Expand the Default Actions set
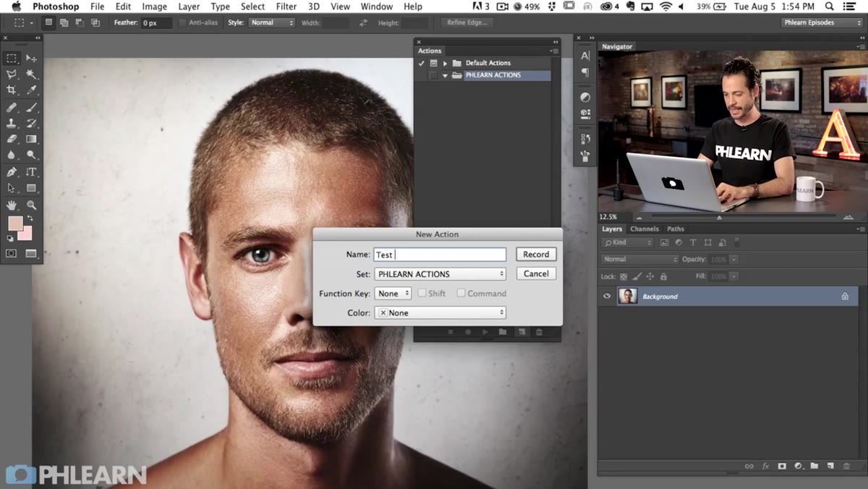Screen dimensions: 868x489 (446, 63)
